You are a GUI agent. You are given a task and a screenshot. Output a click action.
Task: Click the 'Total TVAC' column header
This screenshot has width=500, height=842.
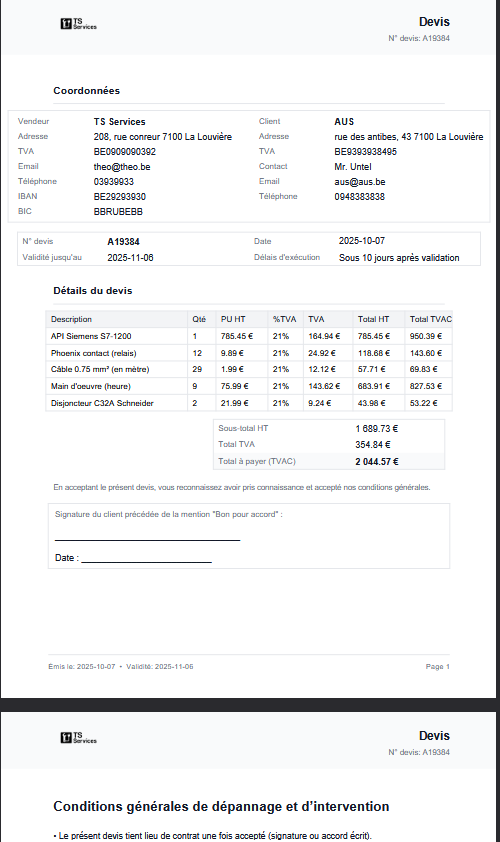[431, 320]
